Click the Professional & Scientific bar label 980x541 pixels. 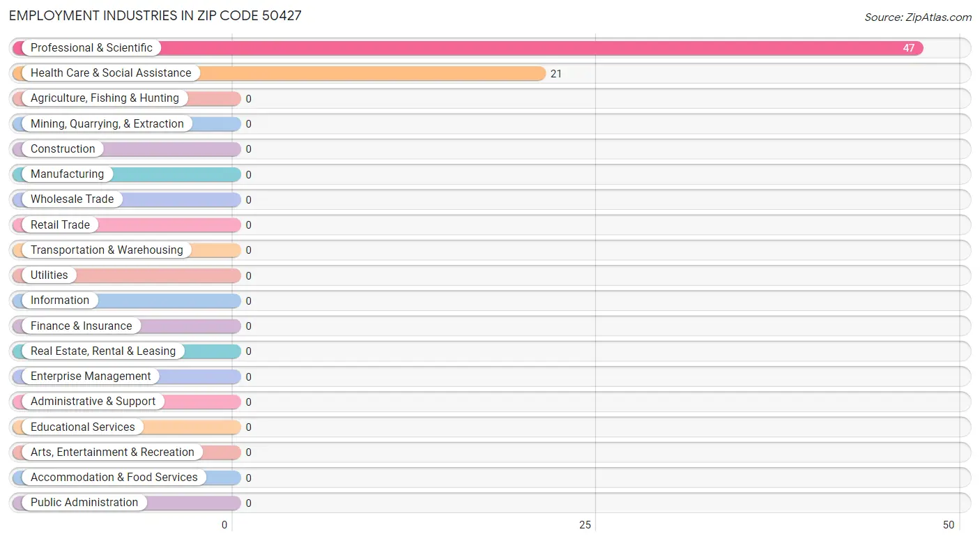(91, 47)
